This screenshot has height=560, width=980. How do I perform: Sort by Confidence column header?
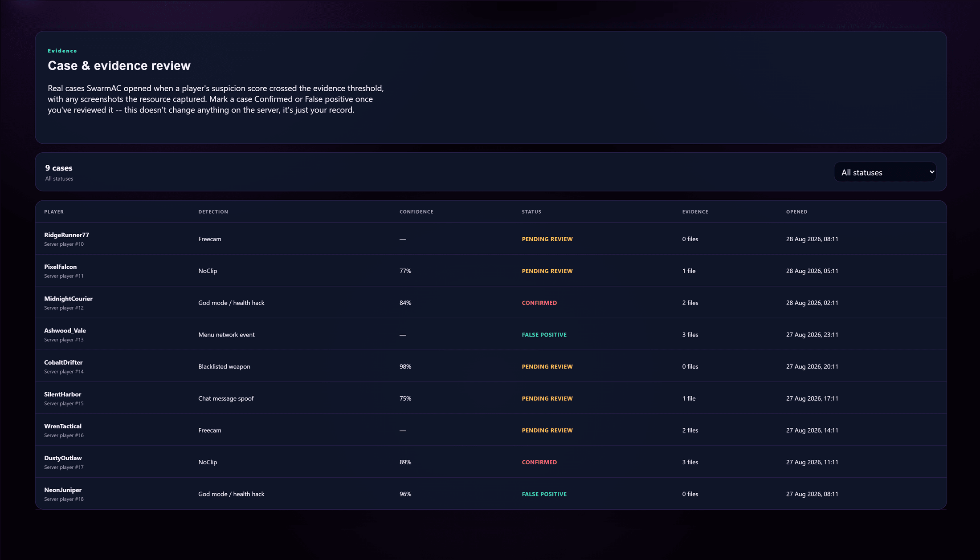(x=416, y=212)
